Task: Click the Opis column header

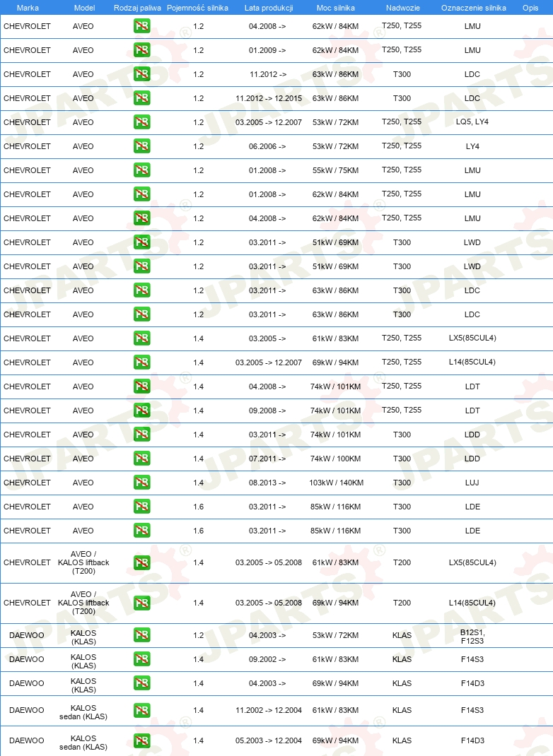Action: (x=530, y=8)
